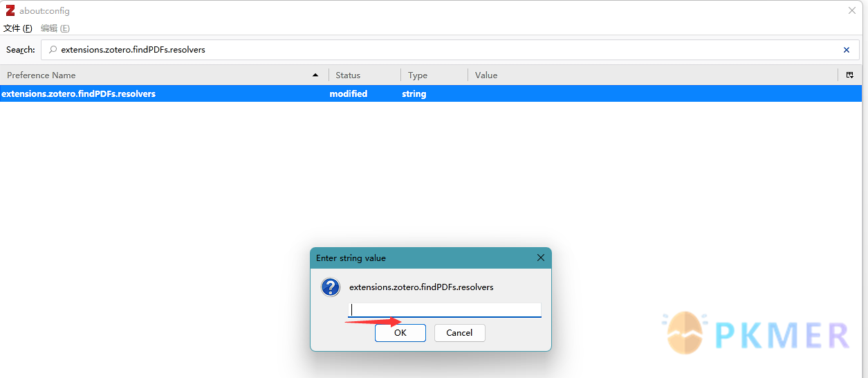Close the Enter string value dialog

[x=541, y=258]
